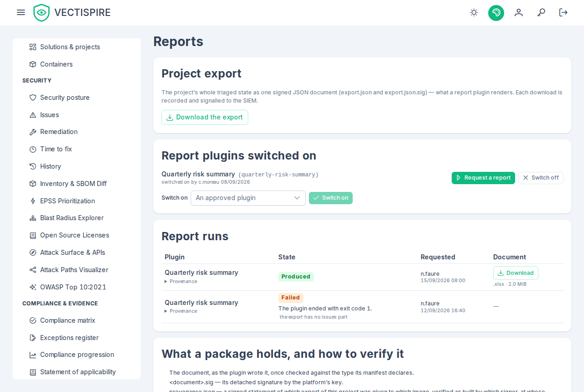Click the Produced state badge
This screenshot has height=392, width=584.
tap(296, 277)
